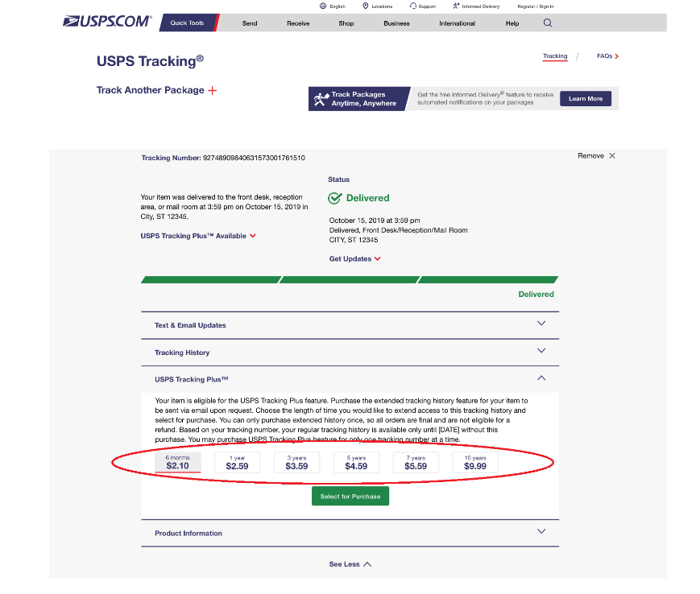This screenshot has width=700, height=594.
Task: Open the Quick Tools menu
Action: [x=187, y=23]
